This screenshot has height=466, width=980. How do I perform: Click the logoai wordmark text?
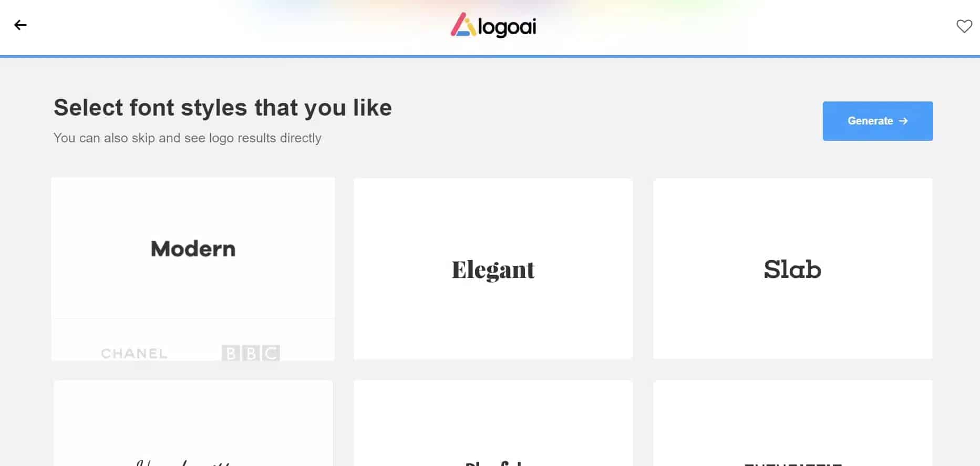pos(507,27)
